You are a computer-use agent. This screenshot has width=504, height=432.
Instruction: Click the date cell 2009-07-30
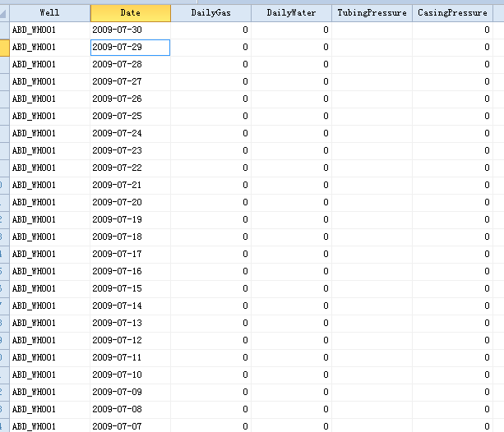(x=131, y=30)
